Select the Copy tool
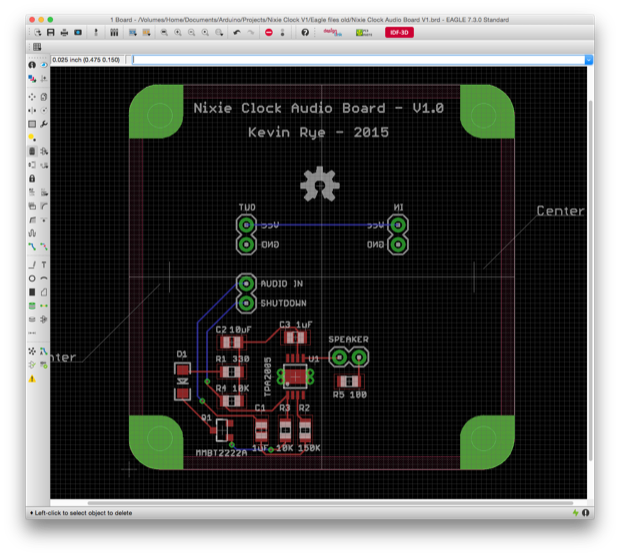Screen dimensions: 620x556 [x=44, y=96]
